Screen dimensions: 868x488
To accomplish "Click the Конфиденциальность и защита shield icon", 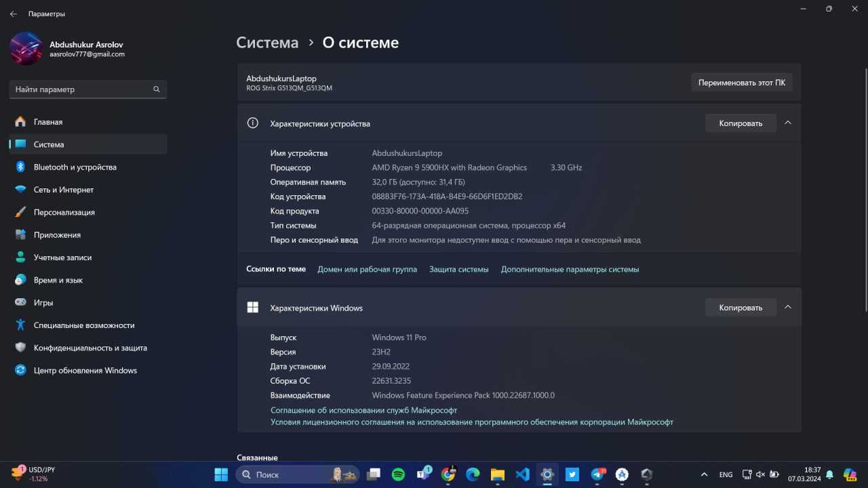I will tap(20, 348).
